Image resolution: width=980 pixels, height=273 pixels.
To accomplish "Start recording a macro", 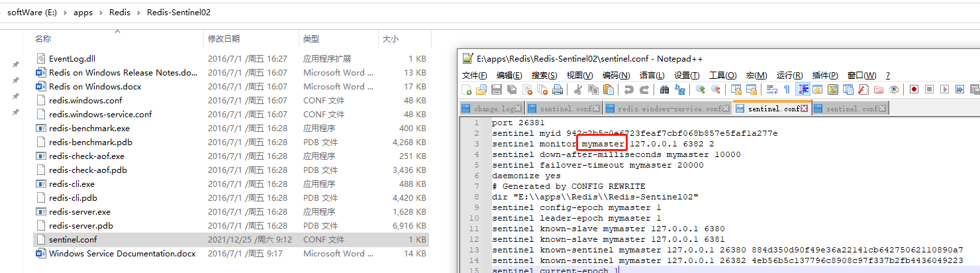I will click(x=914, y=89).
